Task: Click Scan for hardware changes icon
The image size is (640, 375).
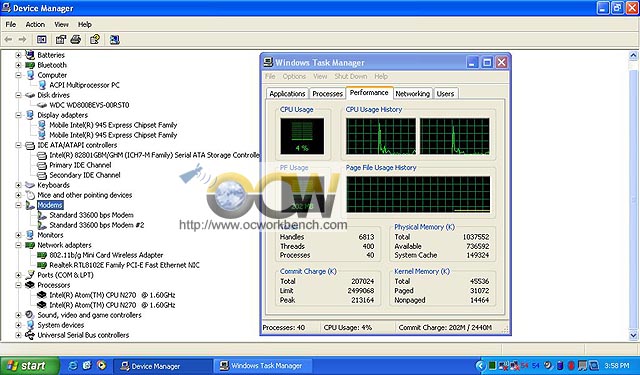Action: tap(114, 40)
